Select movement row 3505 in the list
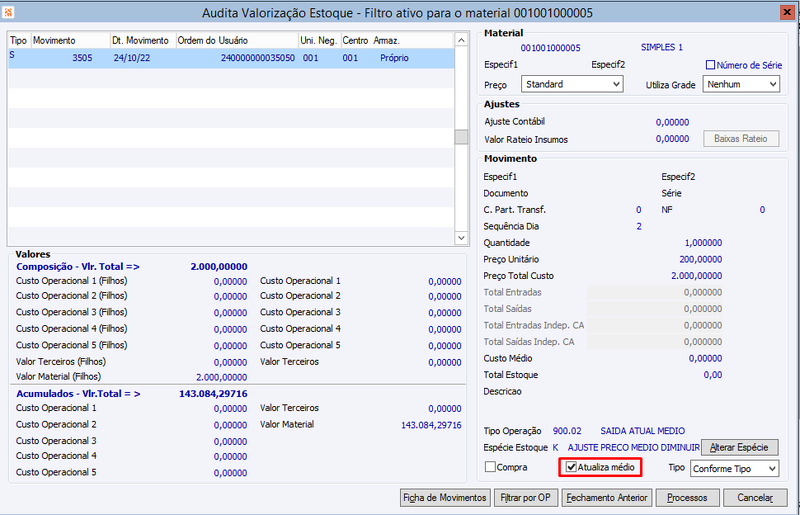The image size is (800, 515). pyautogui.click(x=231, y=58)
